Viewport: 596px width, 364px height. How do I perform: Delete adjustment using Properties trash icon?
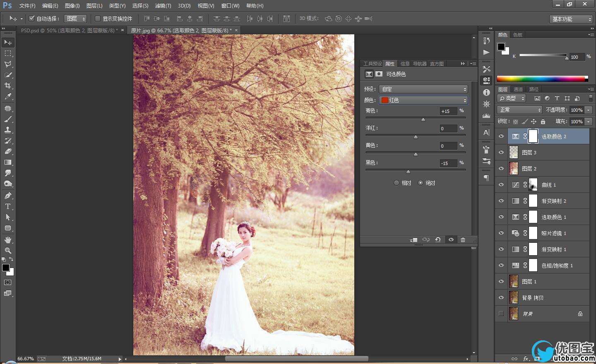coord(463,240)
